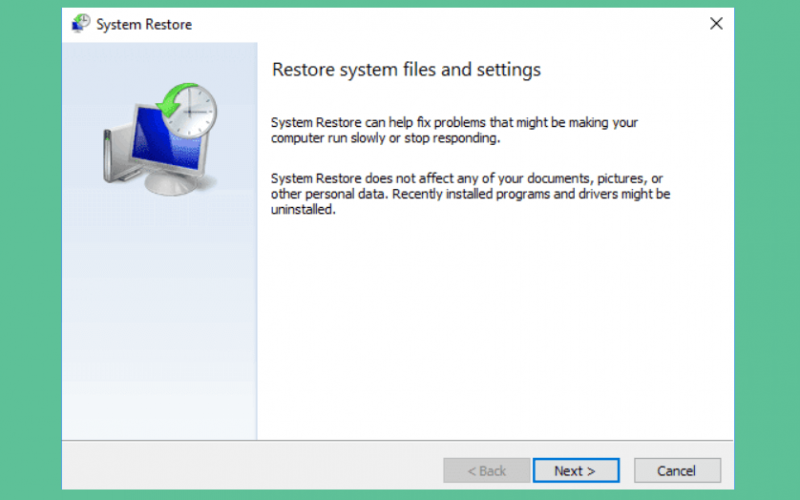
Task: Cancel the System Restore wizard
Action: point(677,470)
